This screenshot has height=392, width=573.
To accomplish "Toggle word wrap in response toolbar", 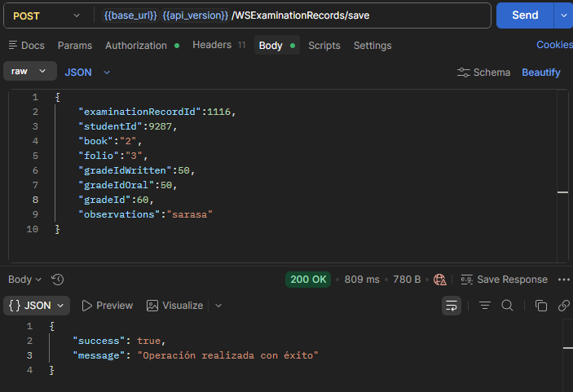I will (452, 306).
